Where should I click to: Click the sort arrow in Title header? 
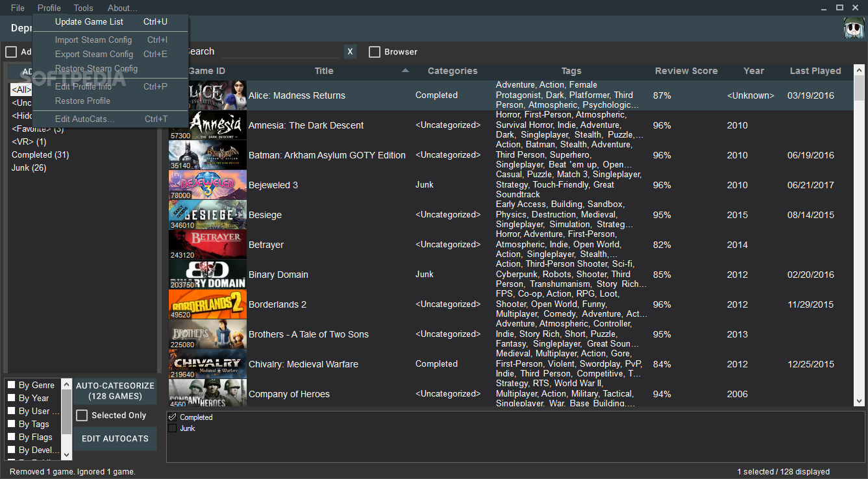tap(405, 70)
